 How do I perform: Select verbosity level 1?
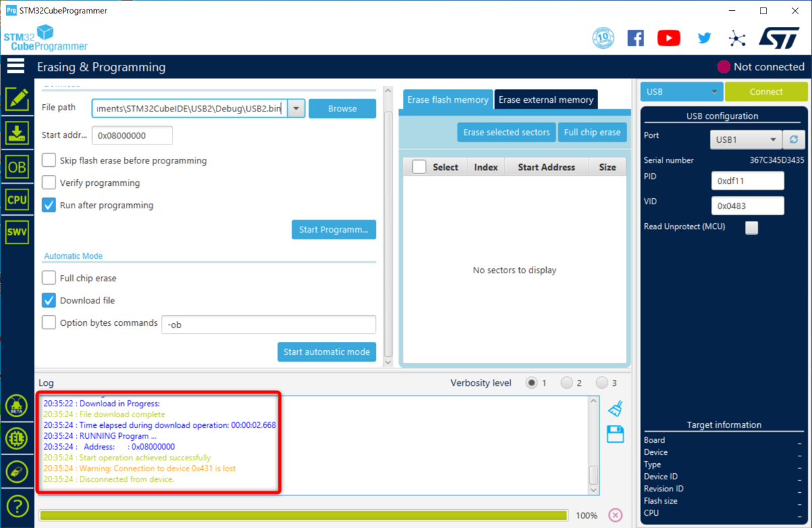(x=532, y=383)
